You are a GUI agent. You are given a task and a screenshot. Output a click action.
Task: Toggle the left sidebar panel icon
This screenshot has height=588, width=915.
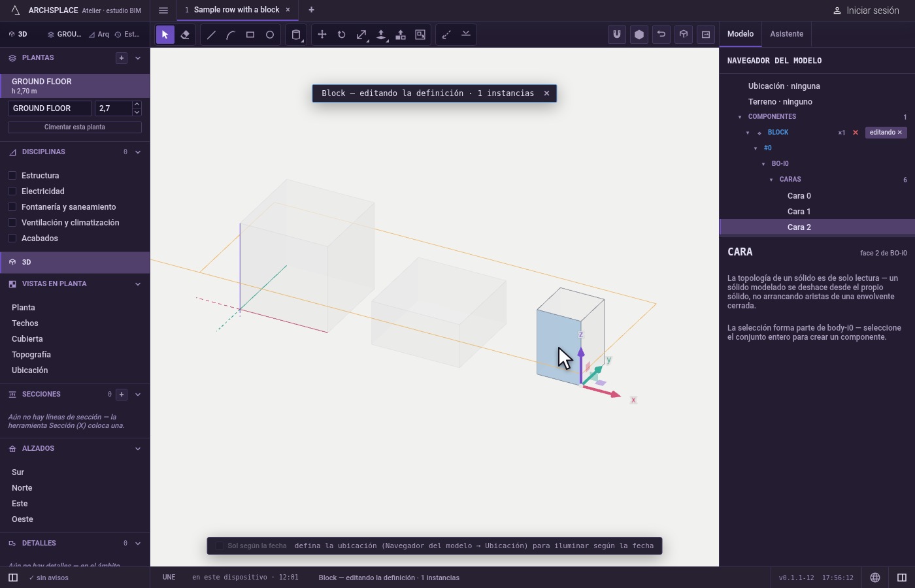tap(13, 578)
